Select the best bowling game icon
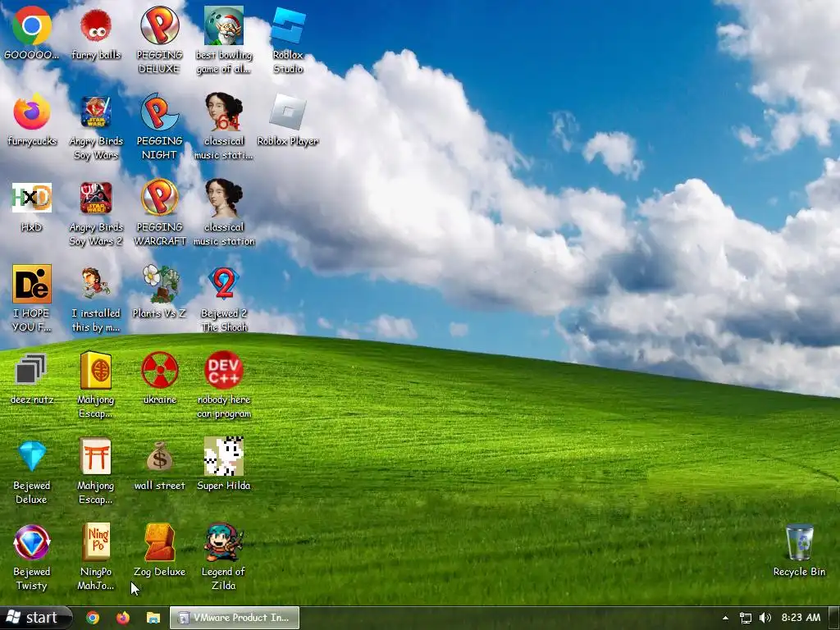The width and height of the screenshot is (840, 630). pyautogui.click(x=224, y=25)
